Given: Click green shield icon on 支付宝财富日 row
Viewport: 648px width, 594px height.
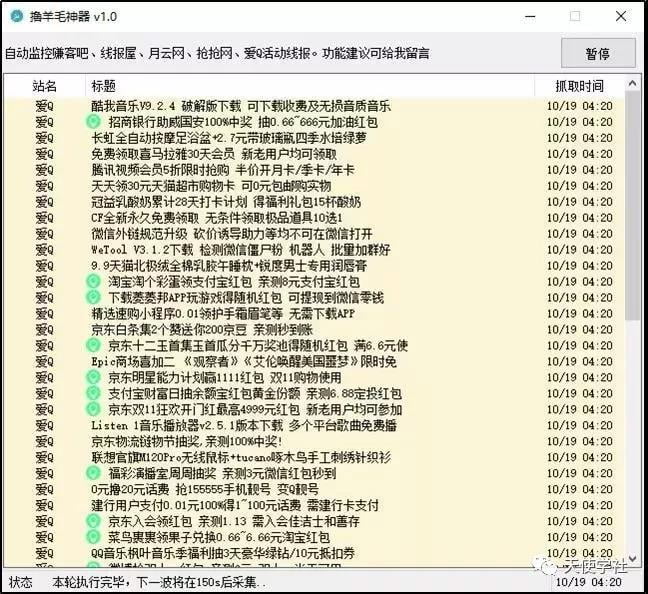Looking at the screenshot, I should [x=93, y=394].
